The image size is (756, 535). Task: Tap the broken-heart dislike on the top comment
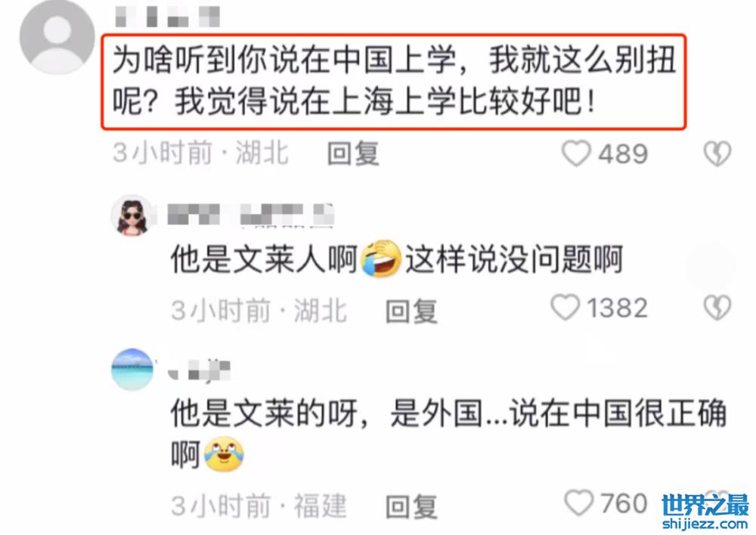pyautogui.click(x=717, y=153)
